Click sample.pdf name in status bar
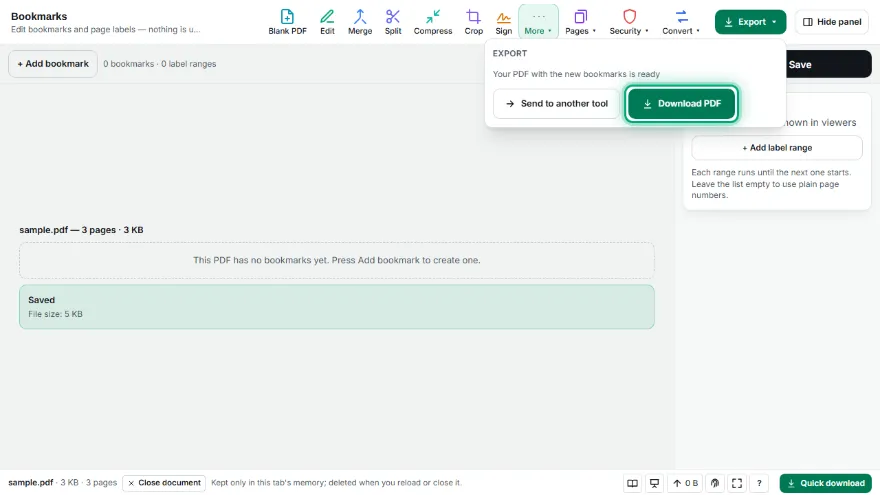Image resolution: width=880 pixels, height=495 pixels. tap(30, 483)
